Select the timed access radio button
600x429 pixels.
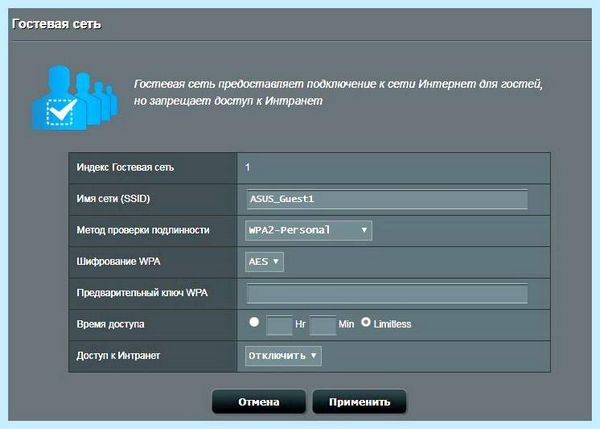(x=254, y=322)
